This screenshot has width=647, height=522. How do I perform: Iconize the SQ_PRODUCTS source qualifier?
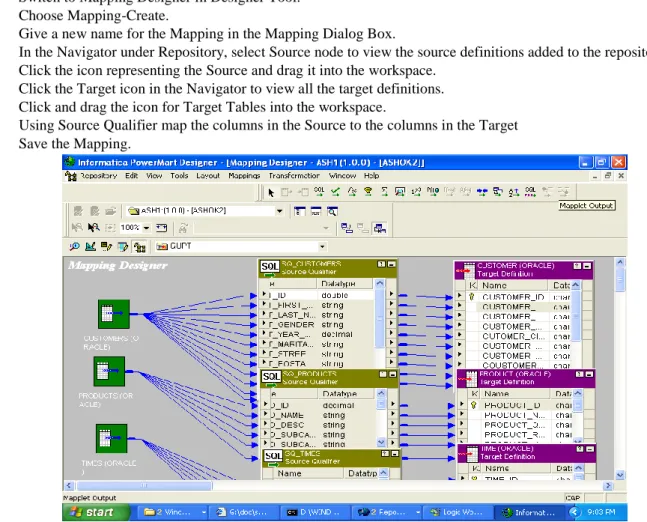click(393, 374)
